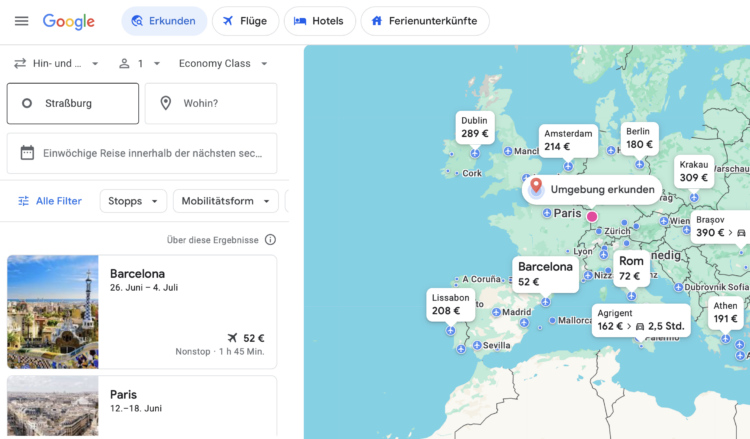Open the Flüge tab
The height and width of the screenshot is (439, 750).
click(245, 21)
